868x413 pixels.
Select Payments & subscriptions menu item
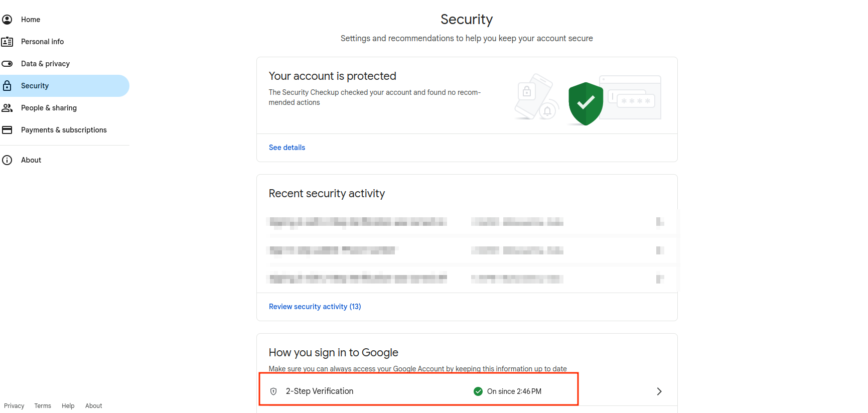64,130
